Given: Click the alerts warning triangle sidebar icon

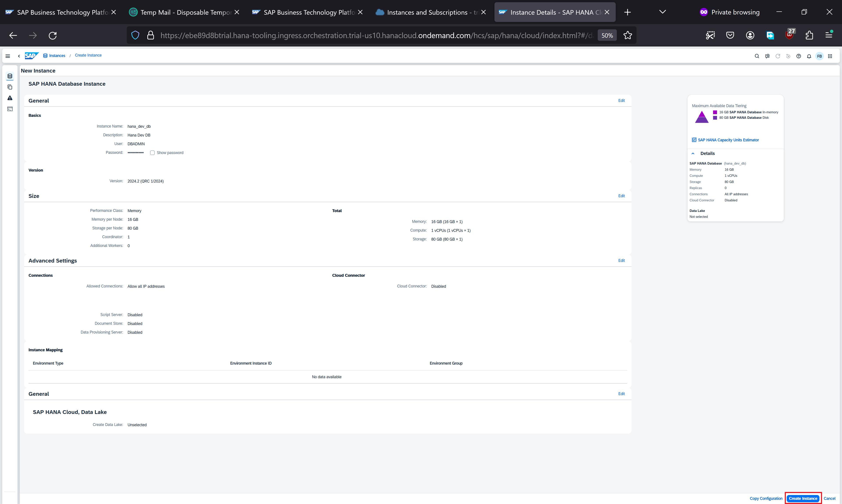Looking at the screenshot, I should 10,98.
